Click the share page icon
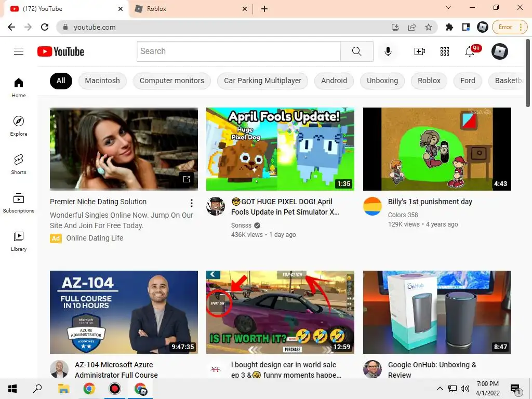 [412, 27]
